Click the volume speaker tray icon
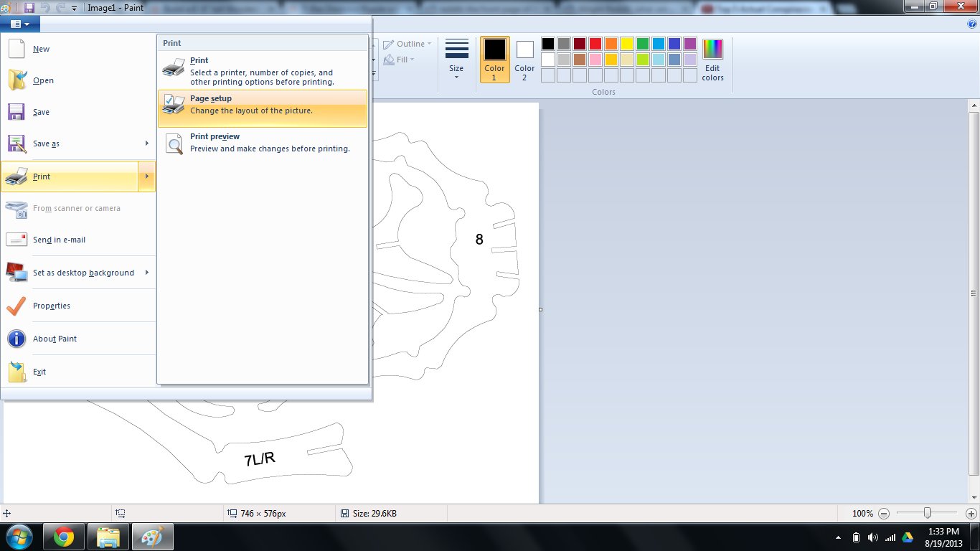This screenshot has width=980, height=551. (872, 537)
